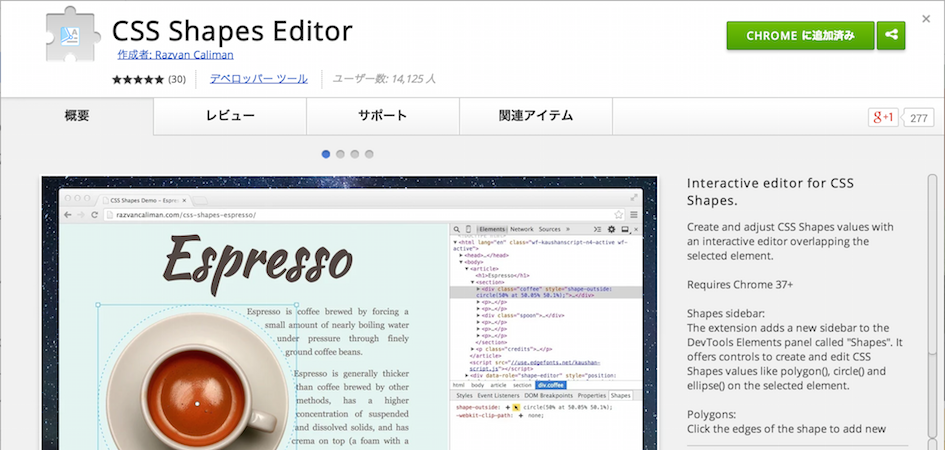Image resolution: width=945 pixels, height=450 pixels.
Task: Collapse the body node triangle in screenshot
Action: pos(461,262)
